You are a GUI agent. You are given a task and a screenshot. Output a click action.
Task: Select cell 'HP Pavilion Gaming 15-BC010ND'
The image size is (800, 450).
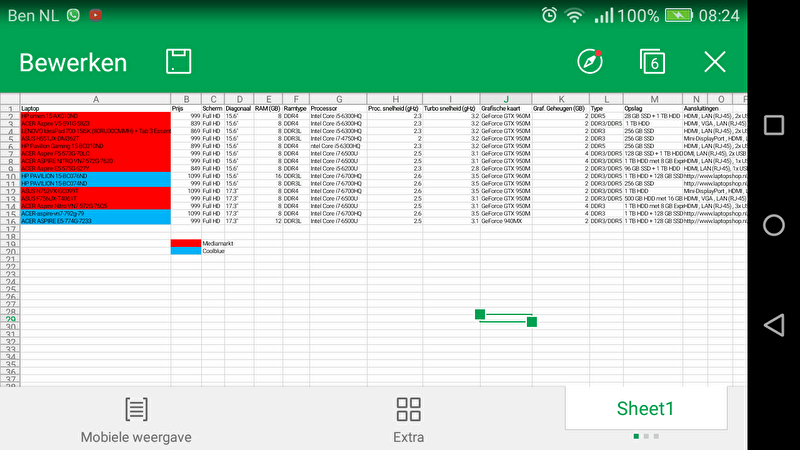point(95,146)
